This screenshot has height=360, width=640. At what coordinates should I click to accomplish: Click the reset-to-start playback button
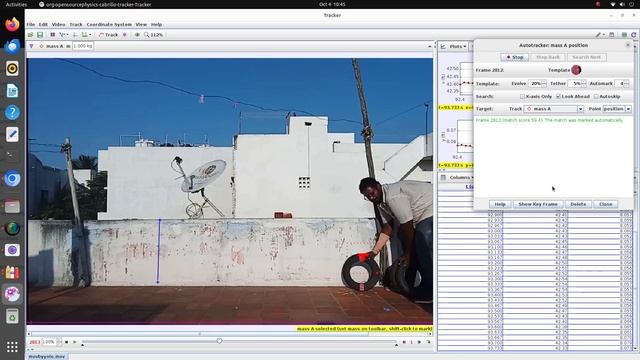pyautogui.click(x=67, y=342)
